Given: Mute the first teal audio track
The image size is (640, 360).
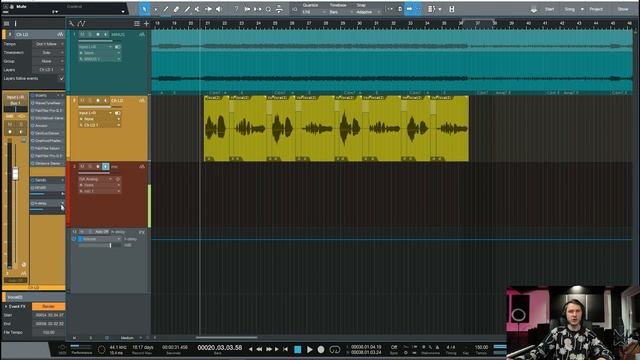Looking at the screenshot, I should (x=82, y=35).
